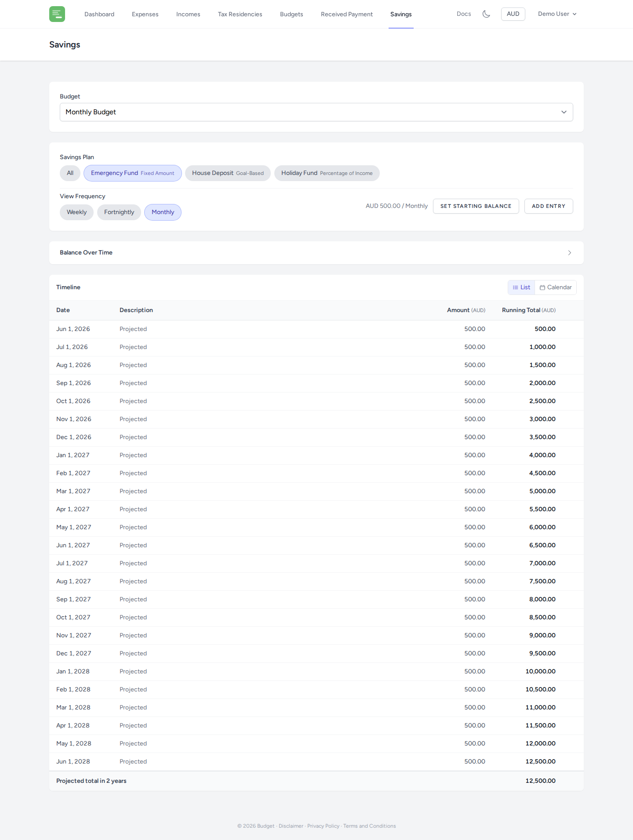Open the Dashboard page
Screen dimensions: 633x840
tap(99, 14)
